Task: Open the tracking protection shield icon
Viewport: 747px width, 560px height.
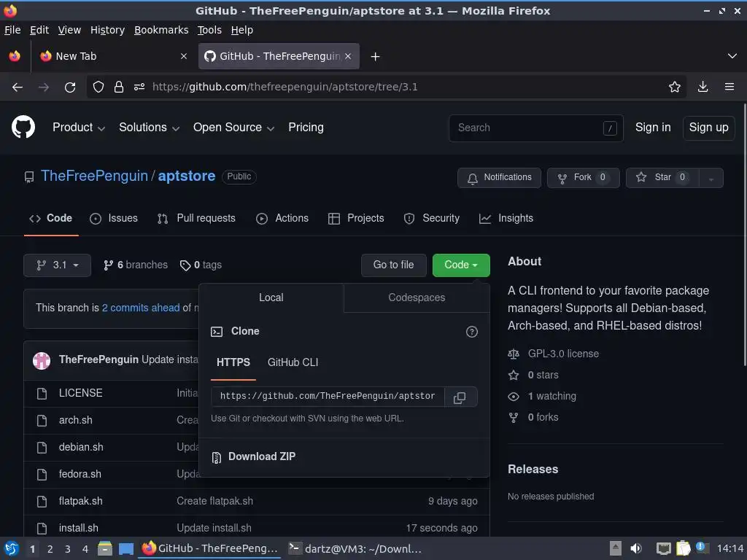Action: click(x=98, y=87)
